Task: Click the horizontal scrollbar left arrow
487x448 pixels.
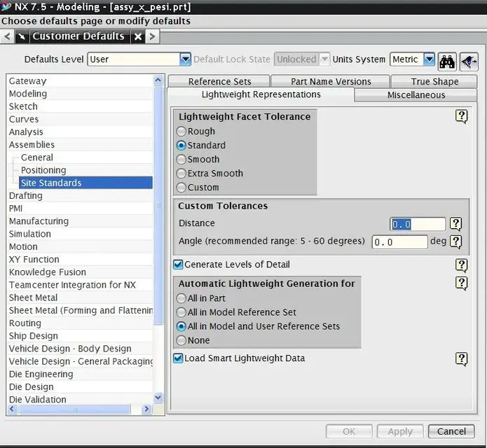Action: click(12, 409)
